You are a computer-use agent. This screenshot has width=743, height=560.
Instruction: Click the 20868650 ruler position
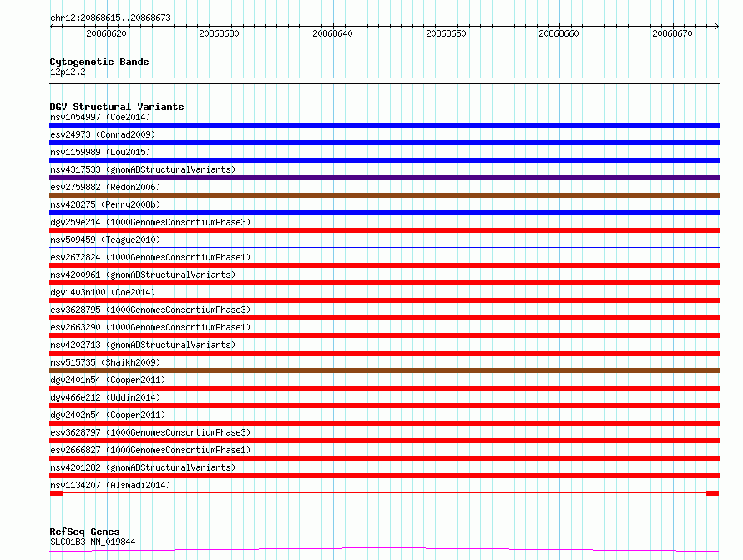446,33
